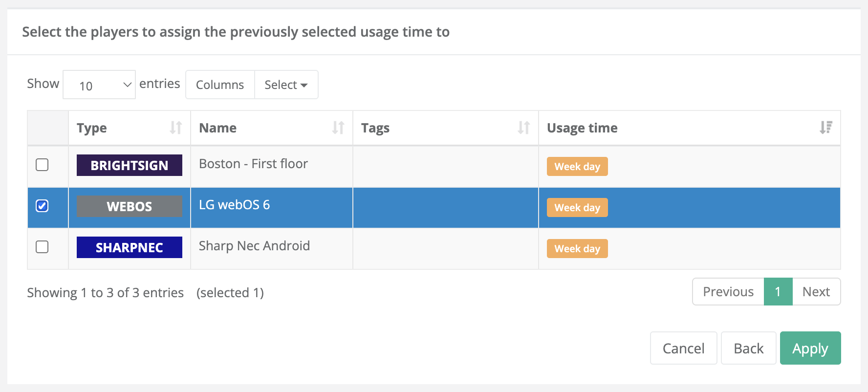868x392 pixels.
Task: Click the Type column sort icon
Action: click(x=175, y=128)
